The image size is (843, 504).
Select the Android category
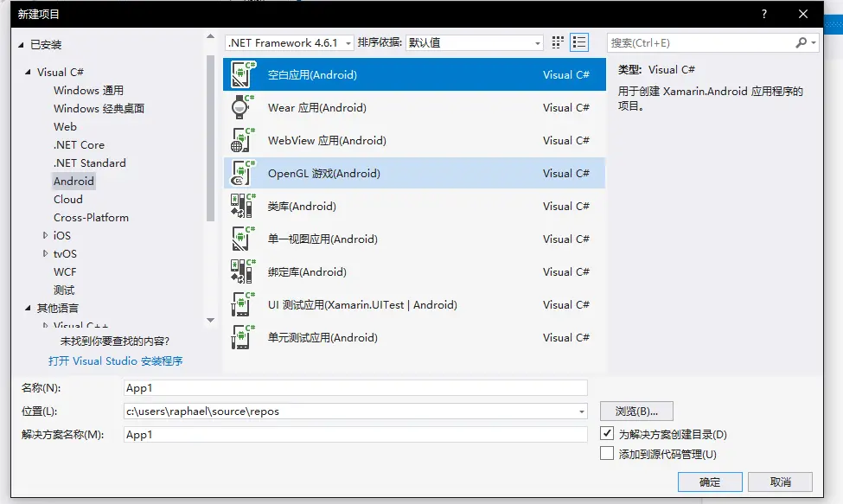click(x=73, y=181)
